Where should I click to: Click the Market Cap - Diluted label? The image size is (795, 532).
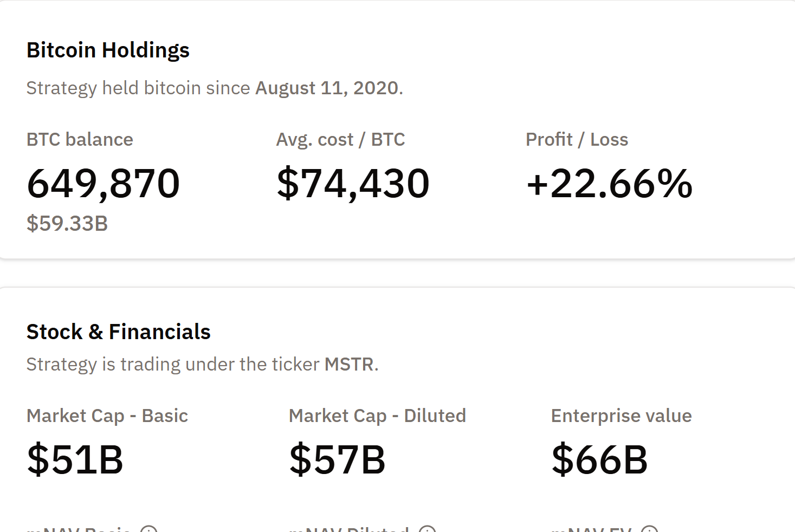377,416
